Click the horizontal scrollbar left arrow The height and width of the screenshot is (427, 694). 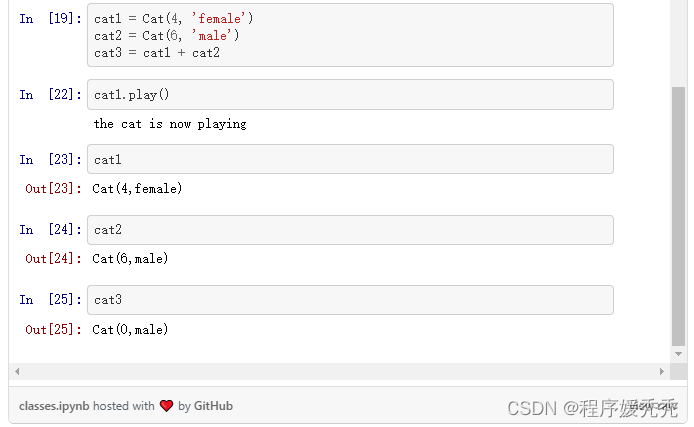click(x=17, y=371)
